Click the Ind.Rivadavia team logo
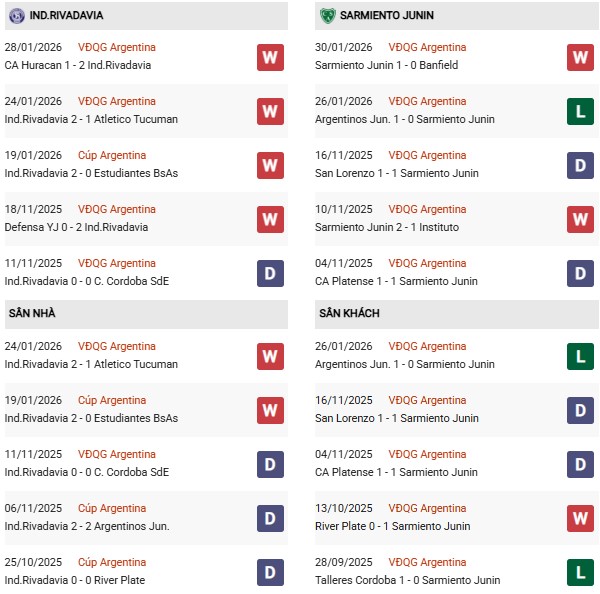600x594 pixels. pos(17,16)
